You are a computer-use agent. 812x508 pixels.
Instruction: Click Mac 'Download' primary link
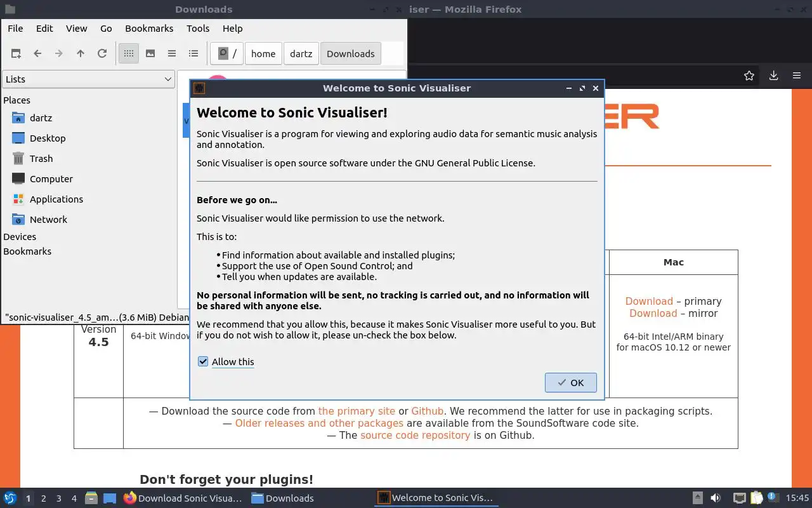[x=649, y=301]
